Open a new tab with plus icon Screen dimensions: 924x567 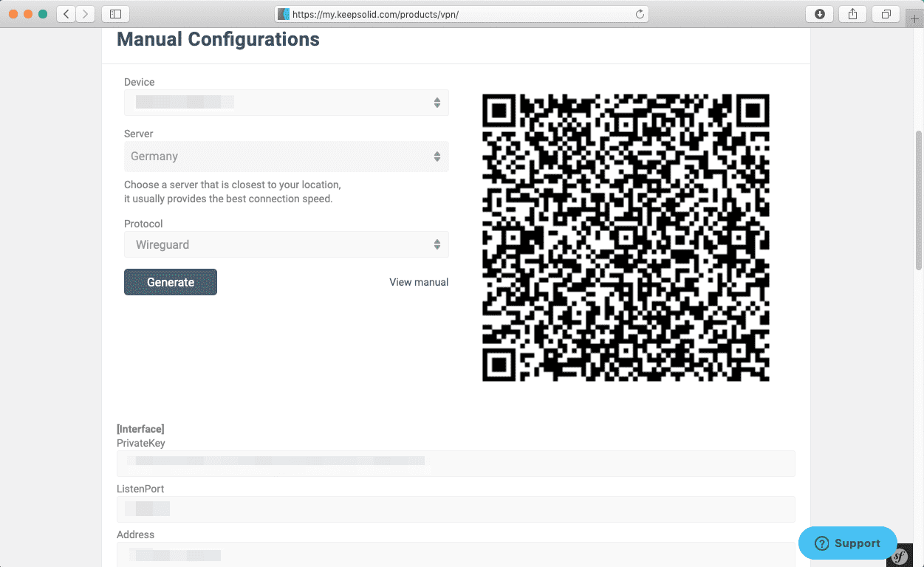point(915,19)
